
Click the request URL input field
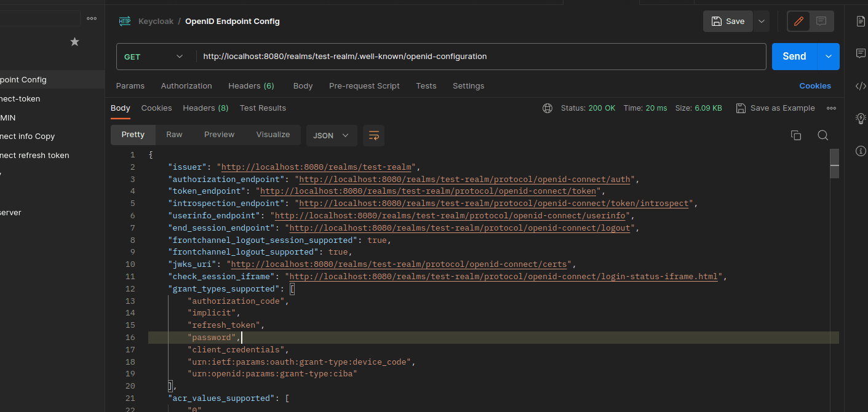(480, 57)
